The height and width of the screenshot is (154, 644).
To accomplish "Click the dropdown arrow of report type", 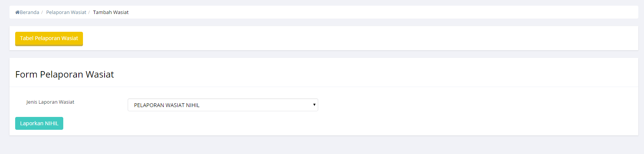I will click(x=314, y=105).
